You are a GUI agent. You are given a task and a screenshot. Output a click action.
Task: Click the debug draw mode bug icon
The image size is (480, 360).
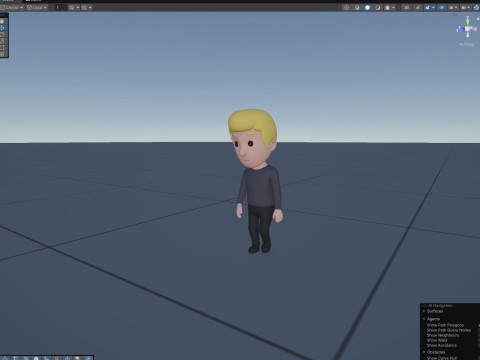point(387,7)
